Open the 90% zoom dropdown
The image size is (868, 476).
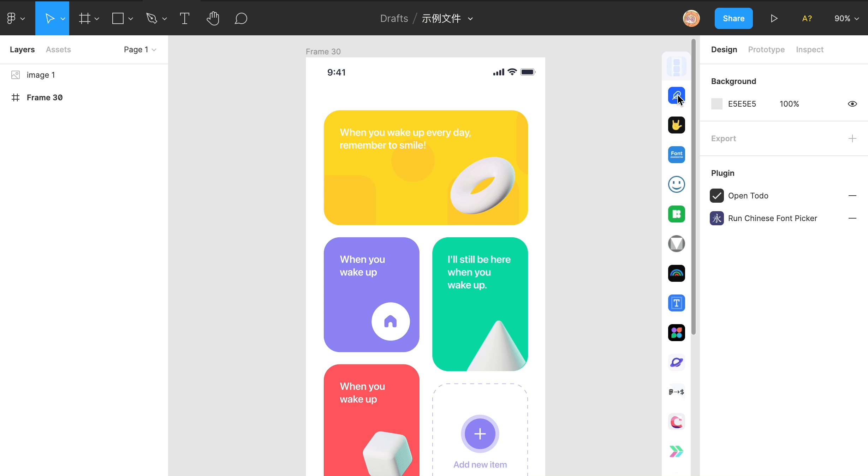[x=846, y=18]
